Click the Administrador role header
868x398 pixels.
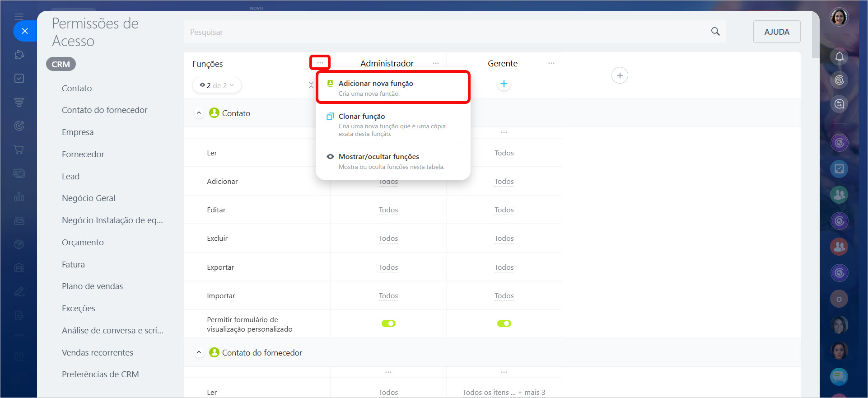coord(387,64)
